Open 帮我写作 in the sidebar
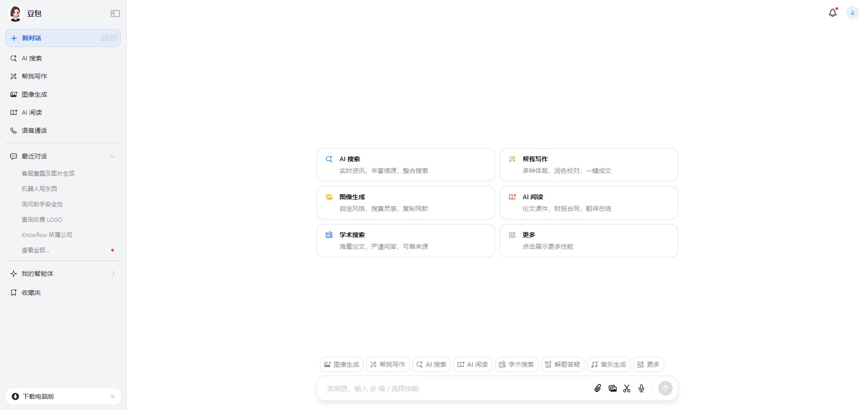 tap(63, 76)
